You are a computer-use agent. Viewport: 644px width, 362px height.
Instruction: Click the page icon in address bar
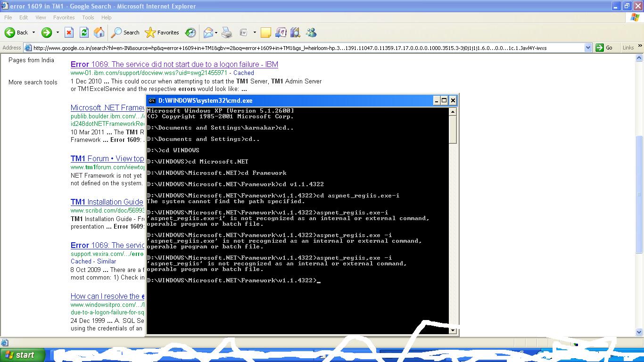(28, 48)
